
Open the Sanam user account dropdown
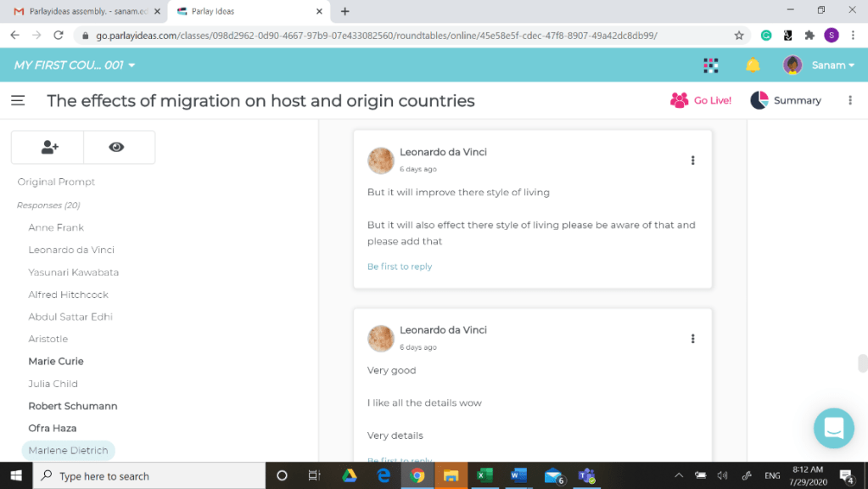click(x=819, y=65)
